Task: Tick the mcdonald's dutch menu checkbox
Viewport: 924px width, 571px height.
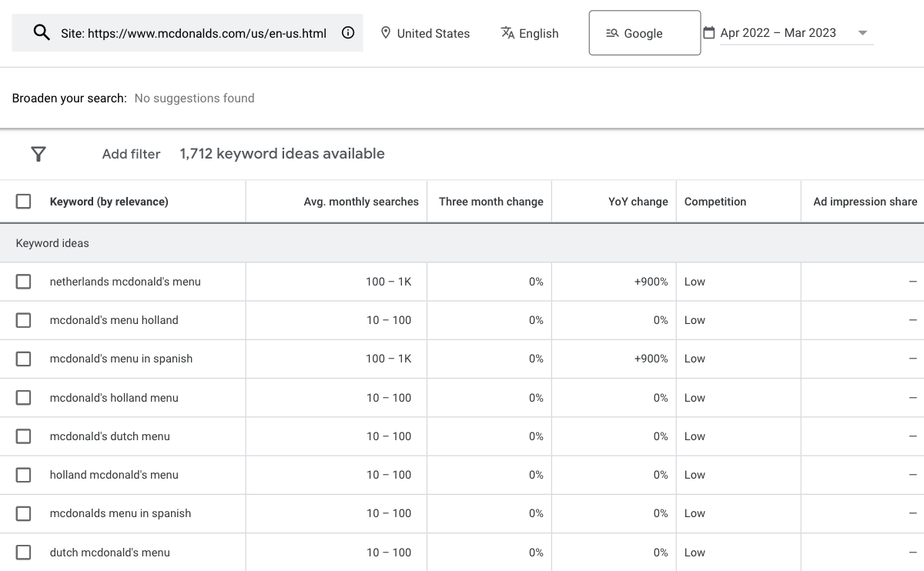Action: pyautogui.click(x=24, y=436)
